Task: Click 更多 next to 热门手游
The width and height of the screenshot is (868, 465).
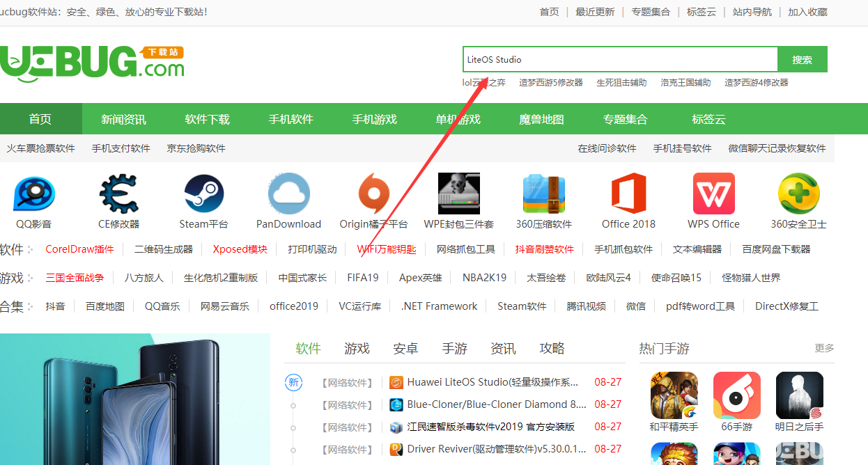Action: point(825,348)
